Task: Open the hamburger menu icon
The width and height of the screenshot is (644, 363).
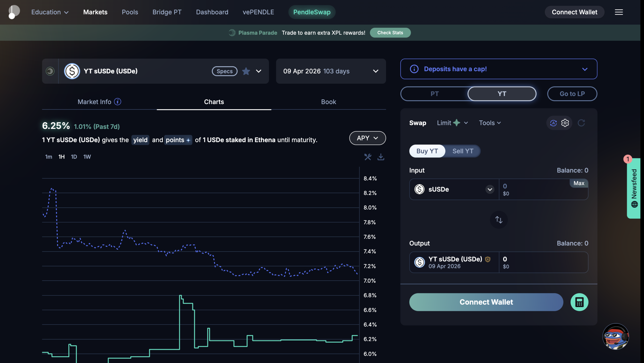Action: pyautogui.click(x=619, y=12)
